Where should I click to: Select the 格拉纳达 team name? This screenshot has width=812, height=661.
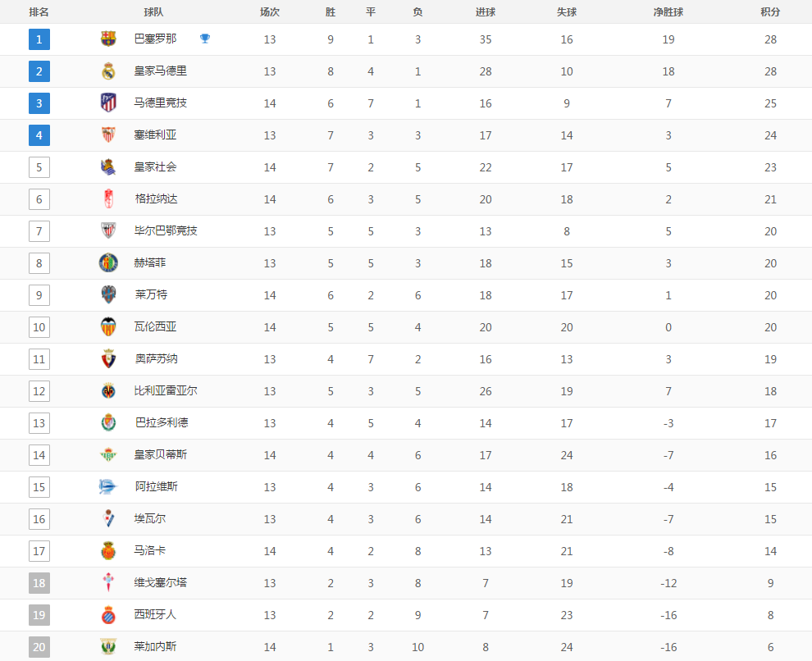coord(156,199)
